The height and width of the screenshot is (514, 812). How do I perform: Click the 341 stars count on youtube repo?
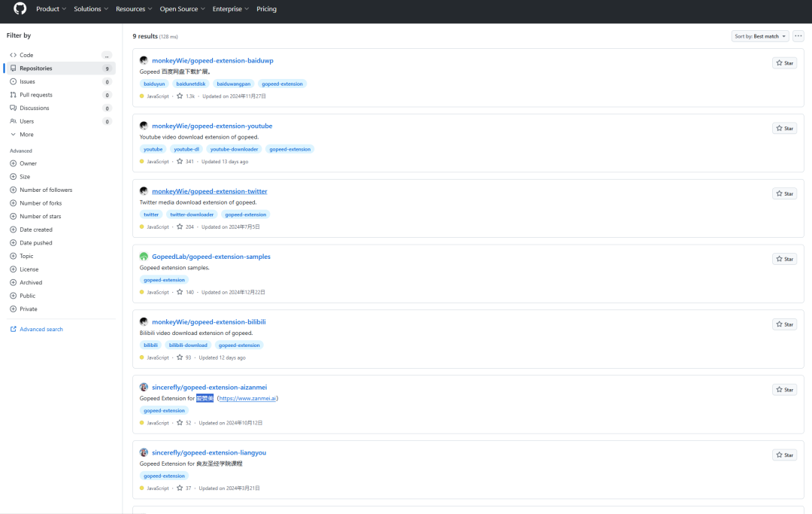tap(186, 162)
